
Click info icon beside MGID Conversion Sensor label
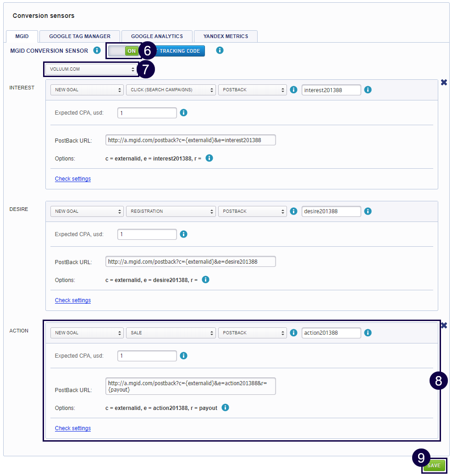point(97,50)
